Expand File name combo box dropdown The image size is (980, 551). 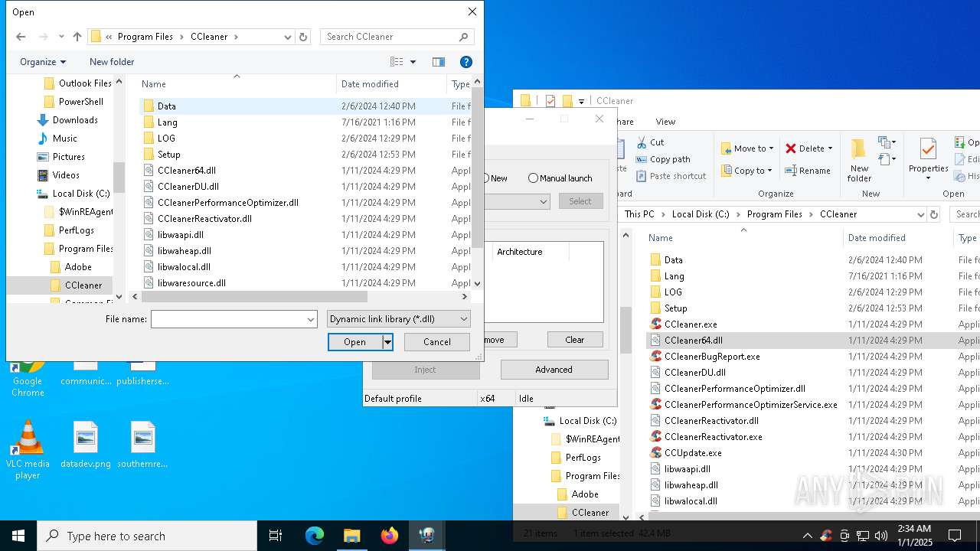311,319
